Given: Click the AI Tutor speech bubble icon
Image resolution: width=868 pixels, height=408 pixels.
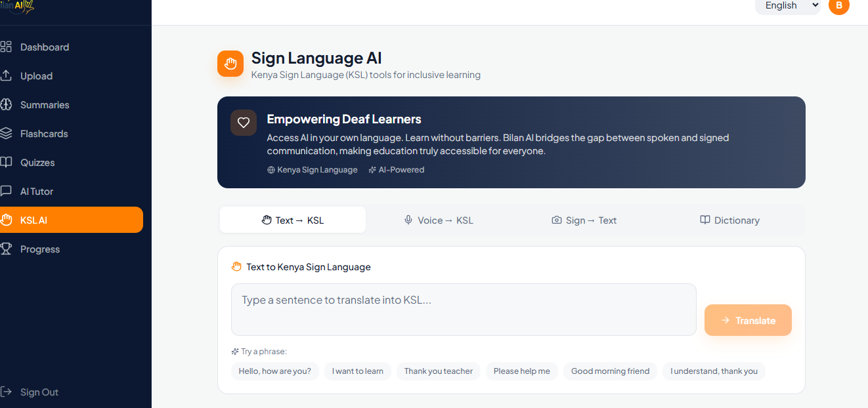Looking at the screenshot, I should (x=6, y=191).
